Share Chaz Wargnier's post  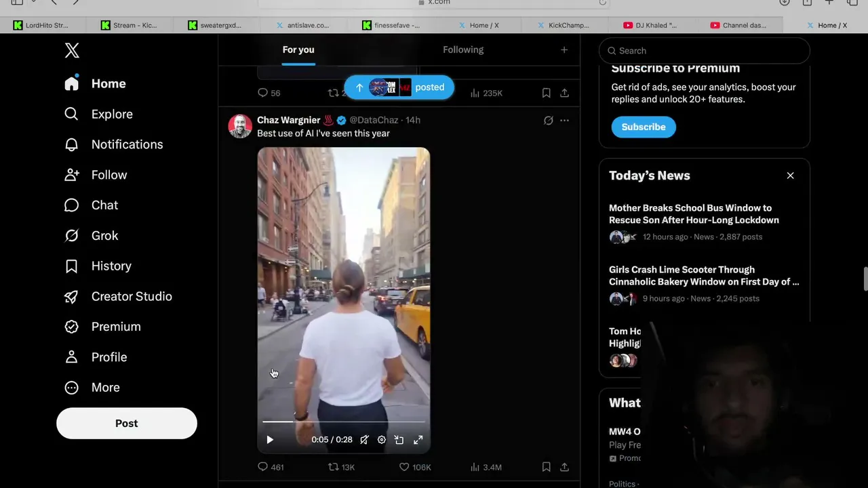pos(564,467)
